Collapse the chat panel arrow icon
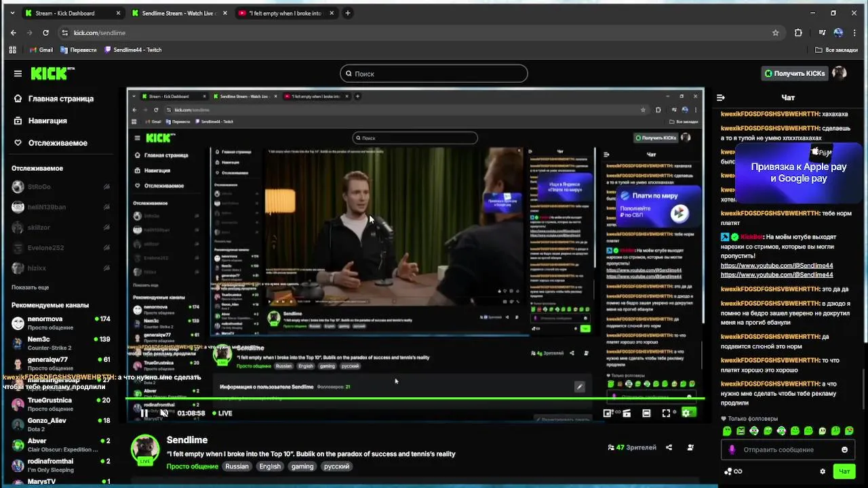The image size is (868, 488). (x=721, y=98)
